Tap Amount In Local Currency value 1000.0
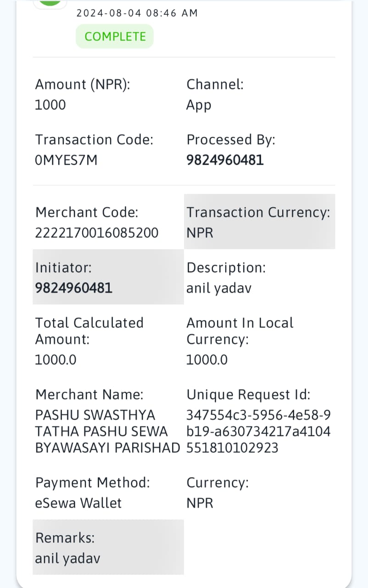 pyautogui.click(x=207, y=360)
